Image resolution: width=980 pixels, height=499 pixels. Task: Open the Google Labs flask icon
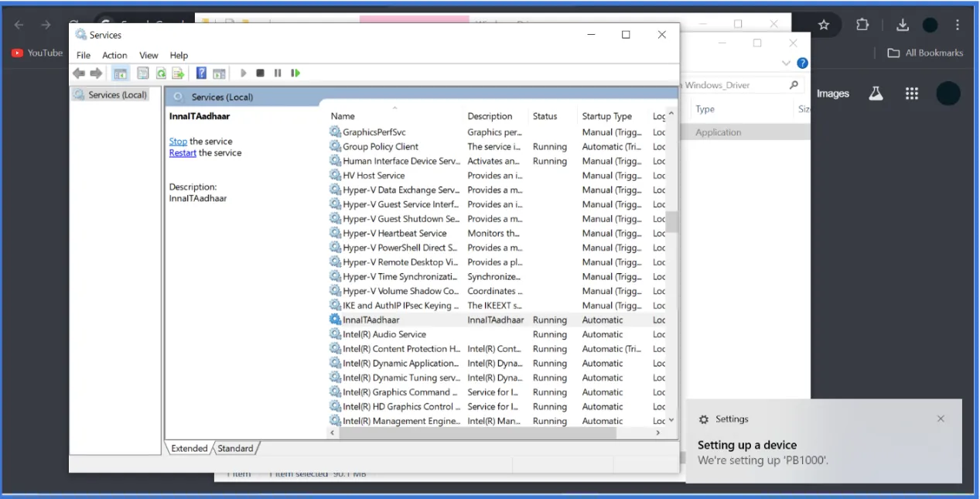coord(876,94)
